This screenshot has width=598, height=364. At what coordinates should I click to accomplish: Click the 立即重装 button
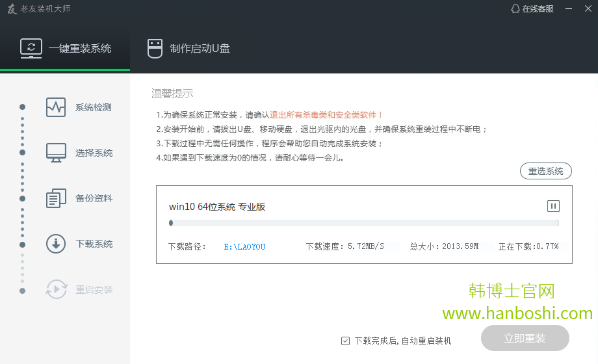[x=525, y=339]
